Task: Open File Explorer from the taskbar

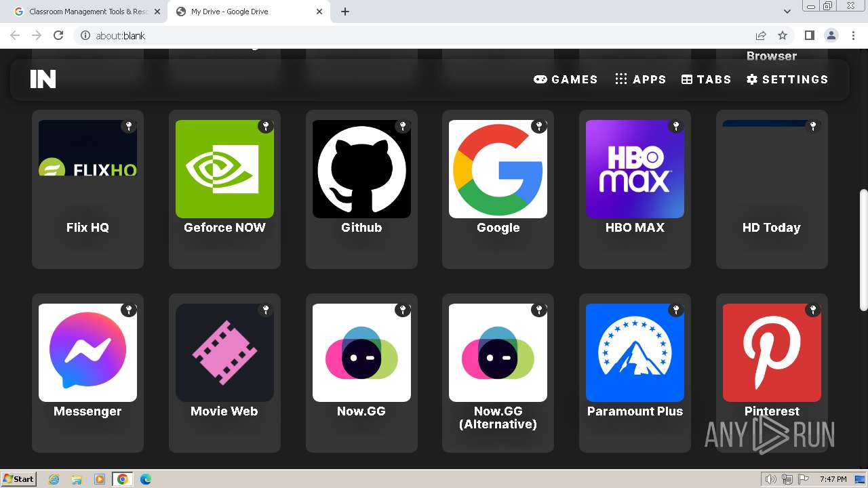Action: [x=77, y=479]
